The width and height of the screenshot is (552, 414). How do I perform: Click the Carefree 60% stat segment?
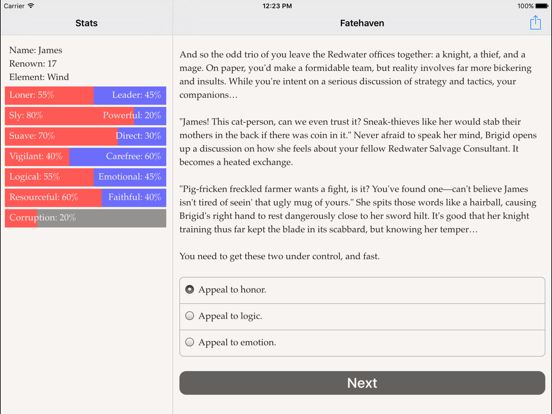click(x=118, y=157)
